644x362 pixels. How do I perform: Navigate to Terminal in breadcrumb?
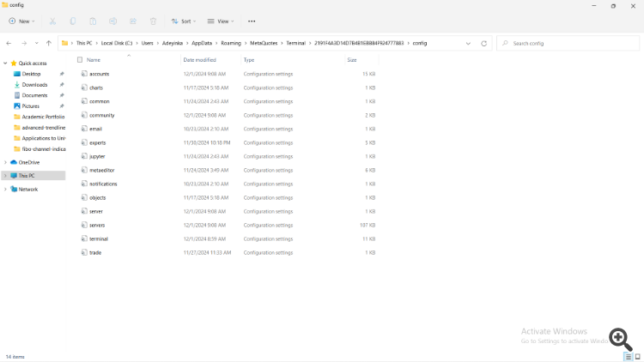[295, 43]
